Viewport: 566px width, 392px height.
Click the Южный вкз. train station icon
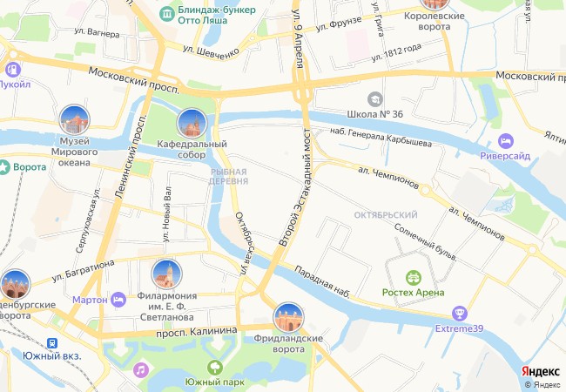pos(52,343)
